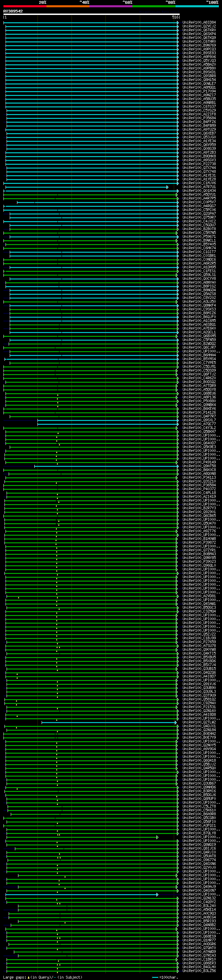Select the UniRef100_A5DYU1 label
222x980 pixels.
199,194
